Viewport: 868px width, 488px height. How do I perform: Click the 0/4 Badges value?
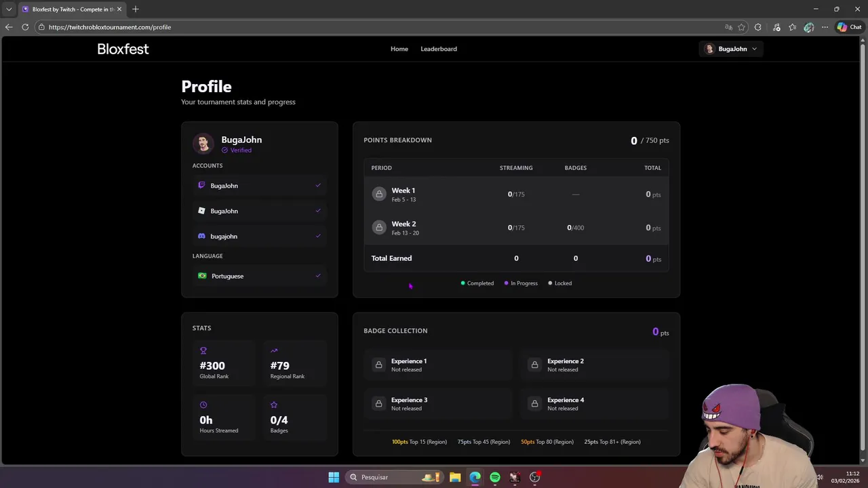click(x=279, y=420)
